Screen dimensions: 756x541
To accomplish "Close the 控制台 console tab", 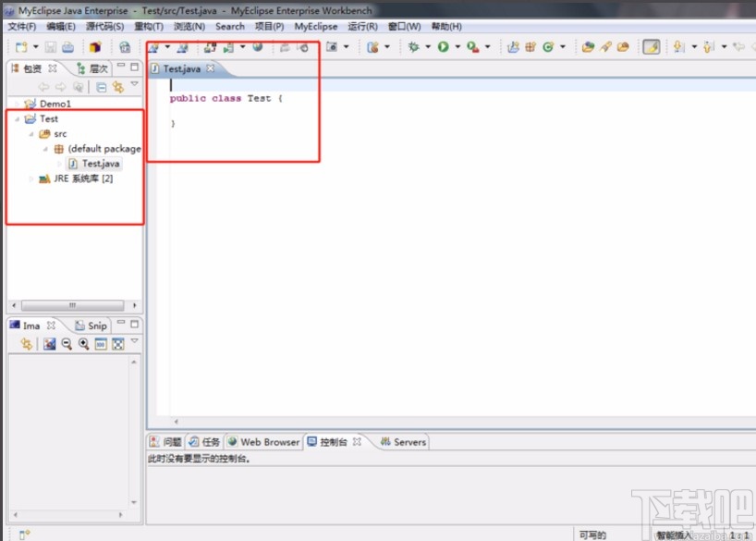I will pyautogui.click(x=357, y=441).
